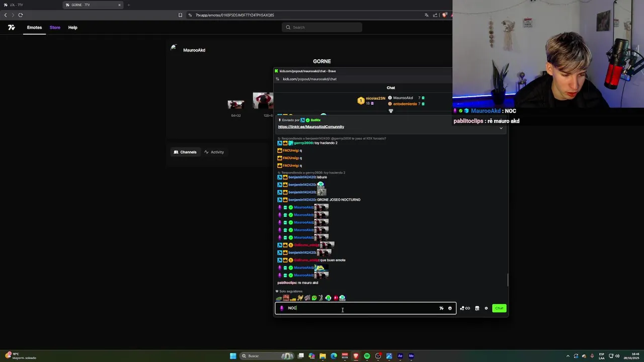Click the 7tv.app address bar URL
The image size is (644, 362).
pyautogui.click(x=234, y=15)
